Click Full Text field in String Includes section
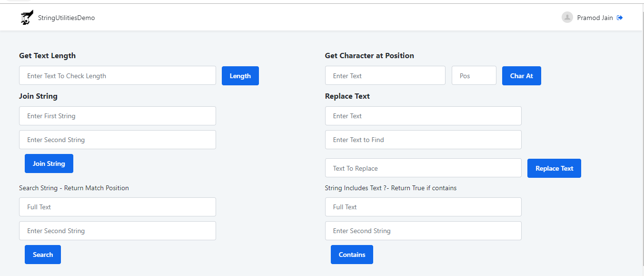Screen dimensions: 644x276 tap(423, 207)
